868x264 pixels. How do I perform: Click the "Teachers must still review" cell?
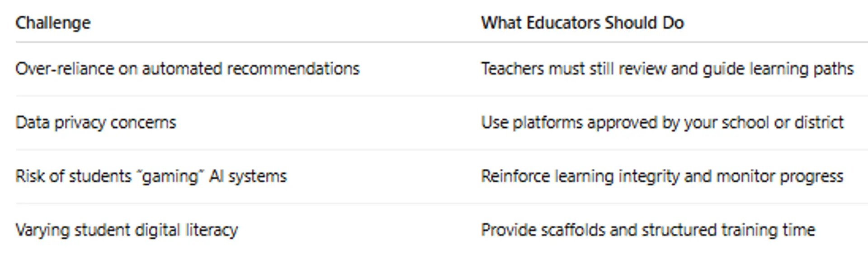coord(667,69)
